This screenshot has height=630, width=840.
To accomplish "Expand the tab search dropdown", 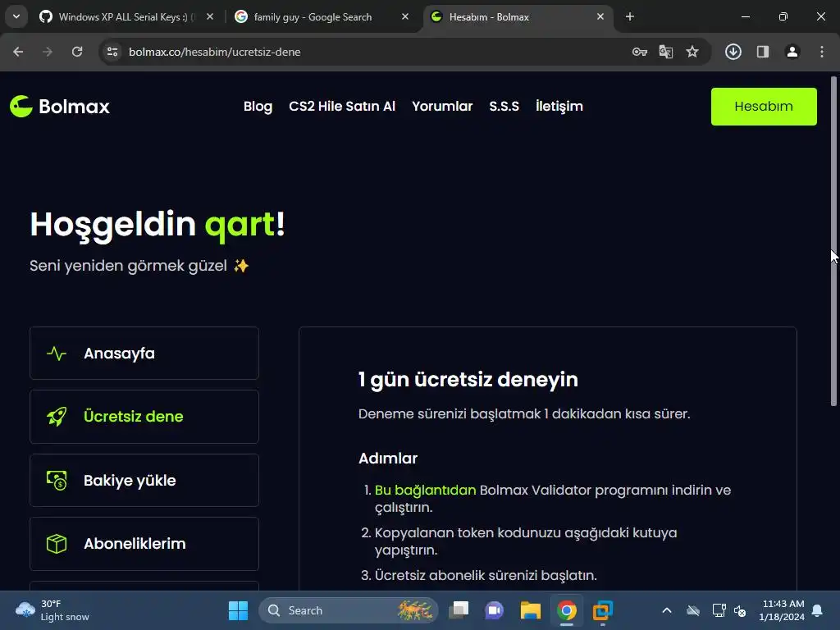I will click(16, 16).
